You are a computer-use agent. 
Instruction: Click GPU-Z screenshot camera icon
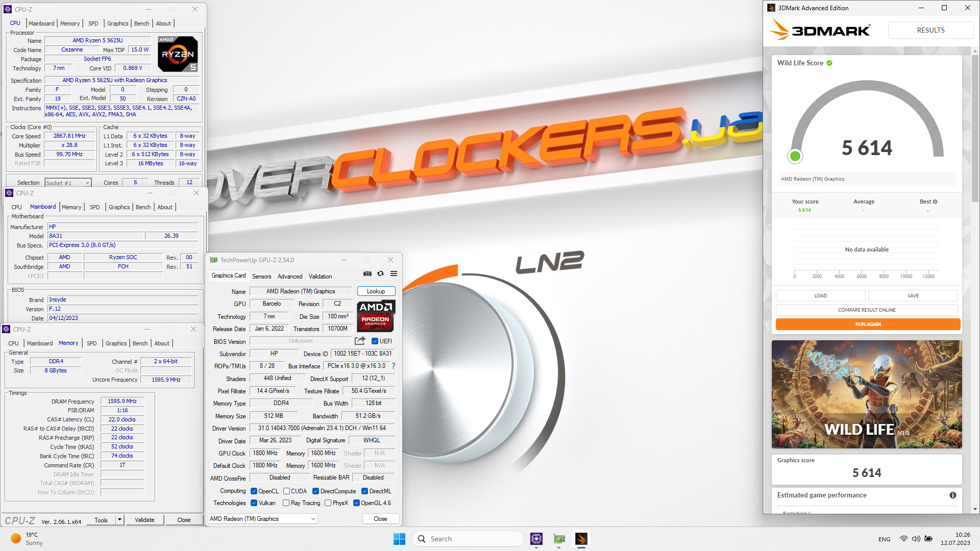pyautogui.click(x=367, y=273)
